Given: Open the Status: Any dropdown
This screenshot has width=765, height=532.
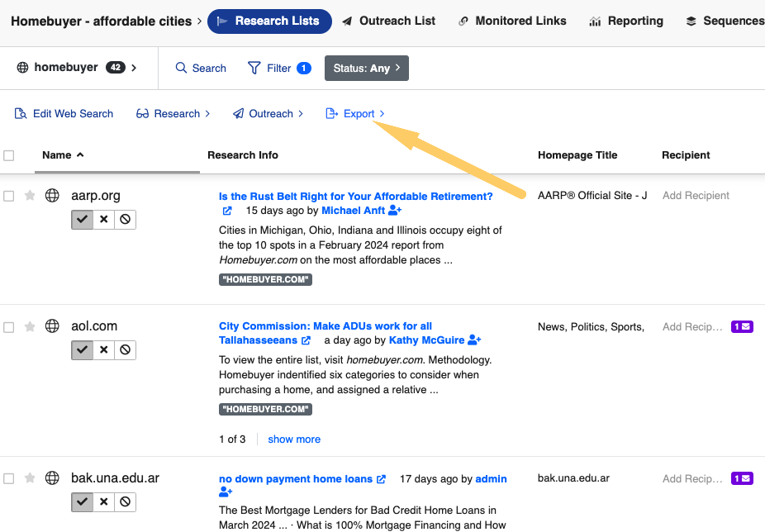Looking at the screenshot, I should 366,69.
